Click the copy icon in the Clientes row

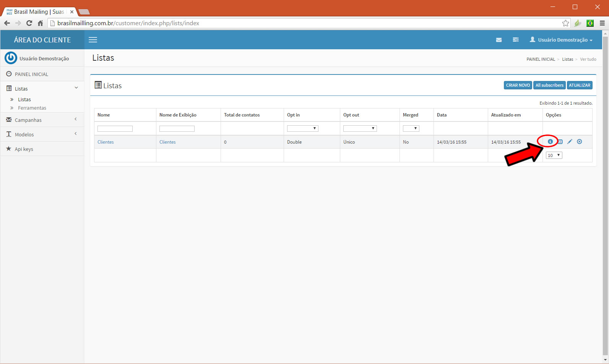pyautogui.click(x=560, y=142)
